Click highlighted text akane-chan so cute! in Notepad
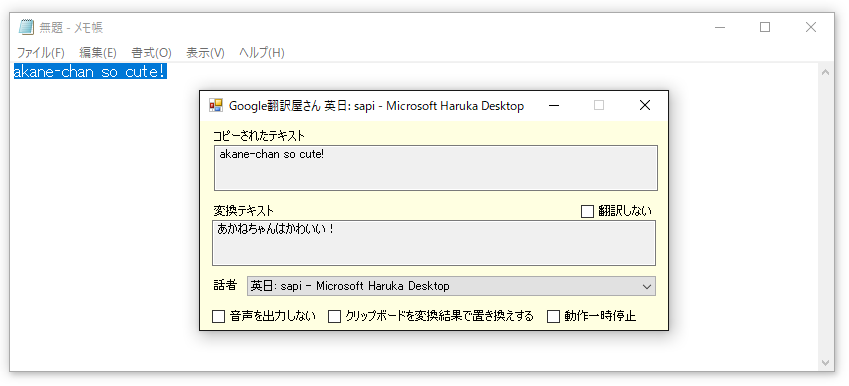Viewport: 849px width, 386px height. (x=90, y=71)
